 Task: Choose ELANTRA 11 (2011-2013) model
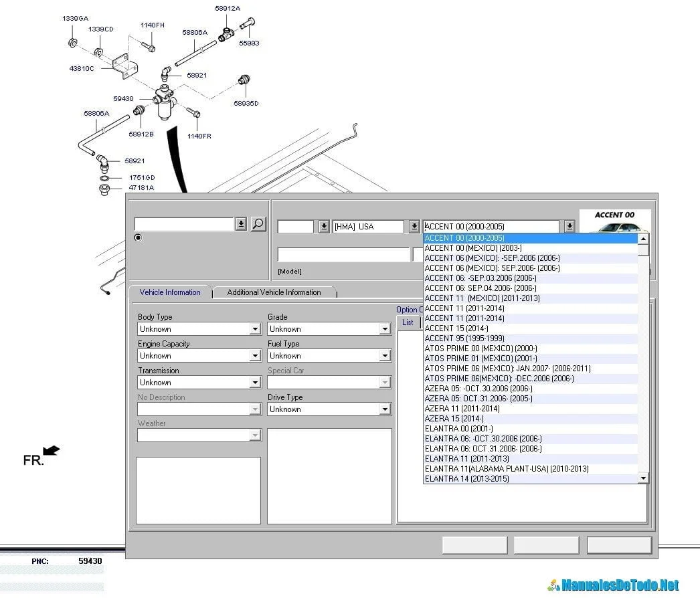(x=531, y=459)
